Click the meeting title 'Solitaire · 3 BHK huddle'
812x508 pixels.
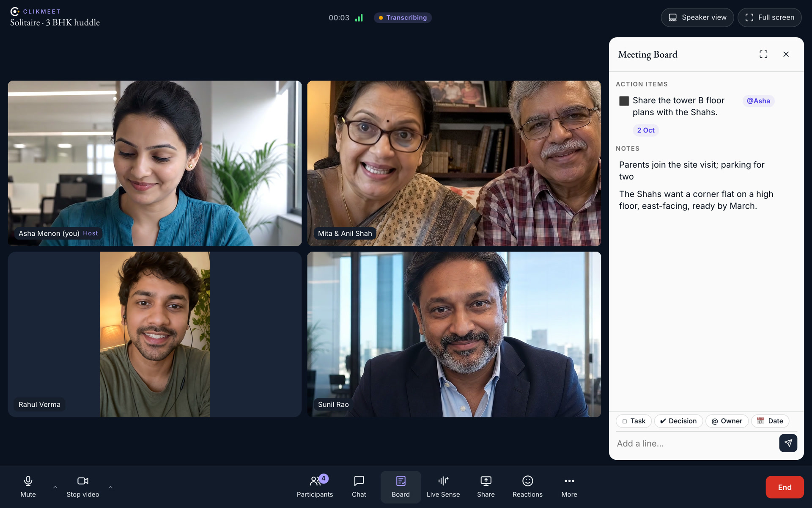55,22
